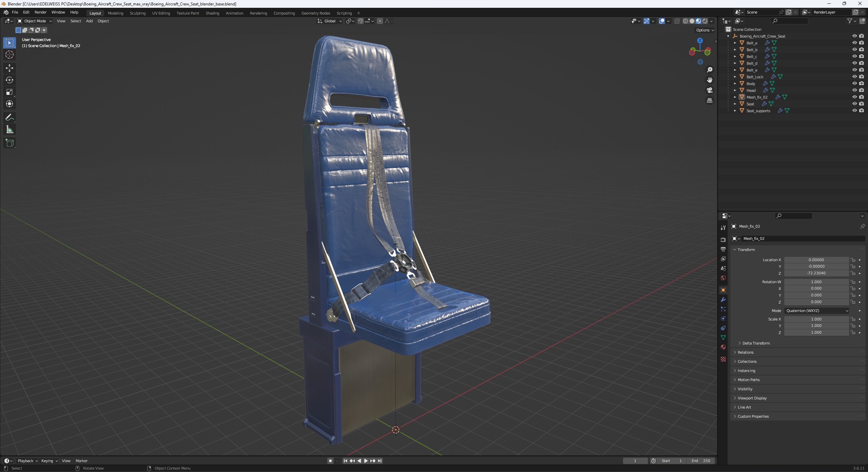Activate the Rotate tool
The height and width of the screenshot is (472, 868).
(x=9, y=80)
